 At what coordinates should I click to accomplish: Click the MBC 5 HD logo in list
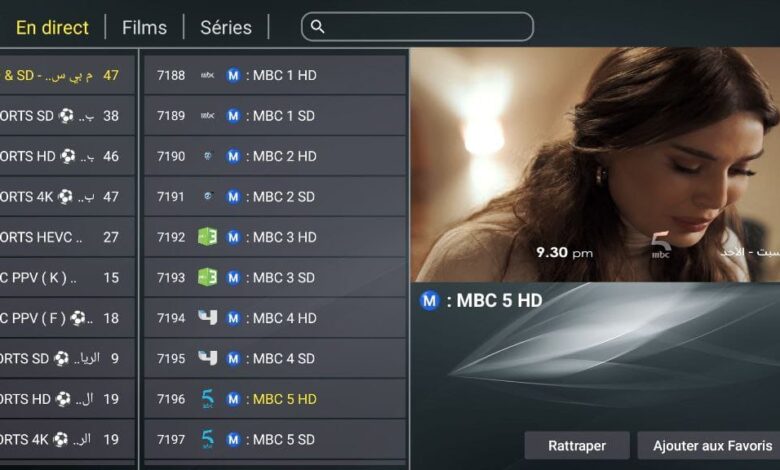207,399
